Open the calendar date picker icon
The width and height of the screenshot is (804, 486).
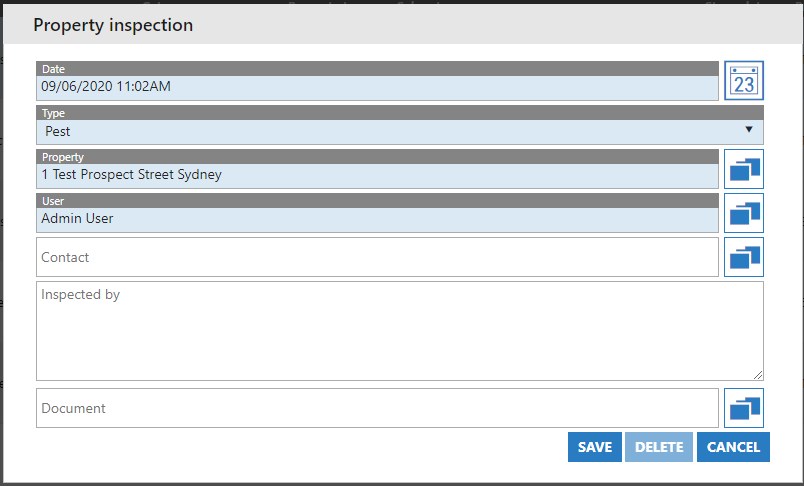click(743, 81)
